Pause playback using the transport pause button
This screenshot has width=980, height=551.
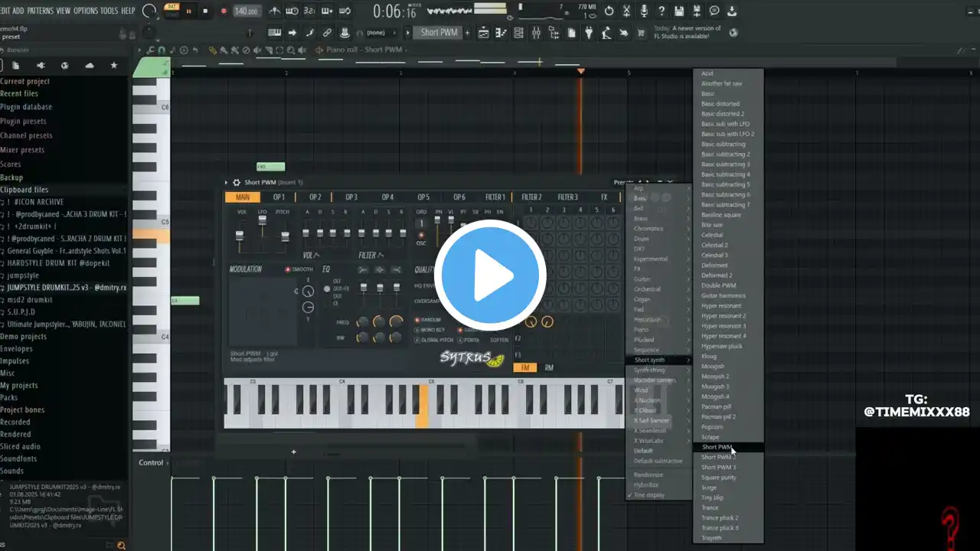(x=189, y=11)
